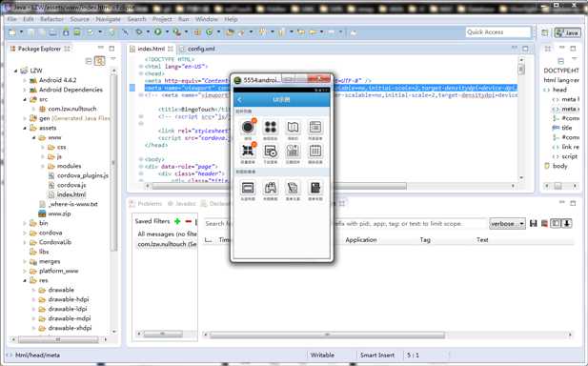Switch to the config.xml editor tab
Image resolution: width=588 pixels, height=366 pixels.
(x=197, y=49)
